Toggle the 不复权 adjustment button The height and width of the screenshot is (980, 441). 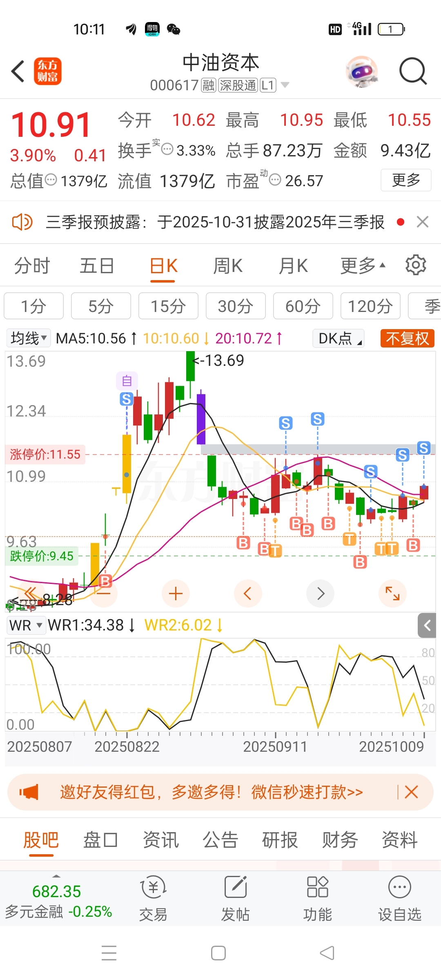(407, 338)
